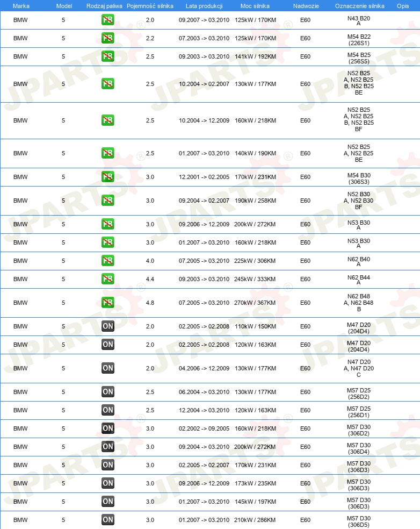Select the petrol icon for the 10.2004 -> 02.2007 row

(108, 84)
